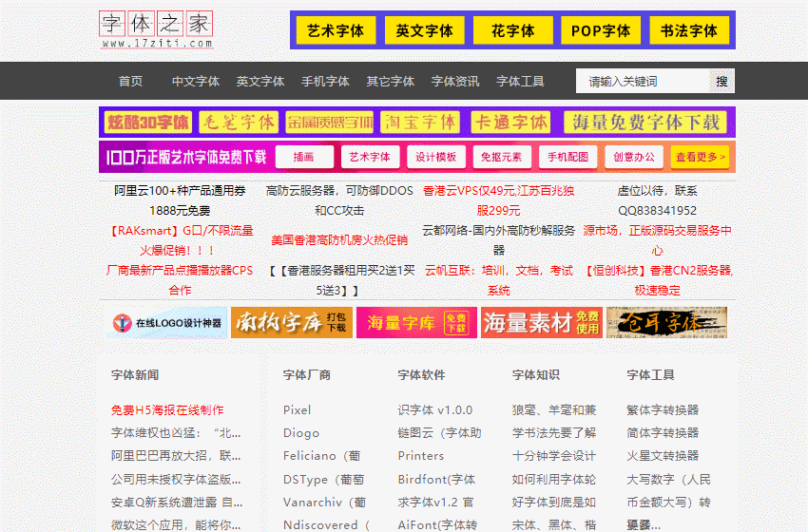Image resolution: width=808 pixels, height=532 pixels.
Task: Open 火星文转换器 tool link
Action: tap(663, 456)
